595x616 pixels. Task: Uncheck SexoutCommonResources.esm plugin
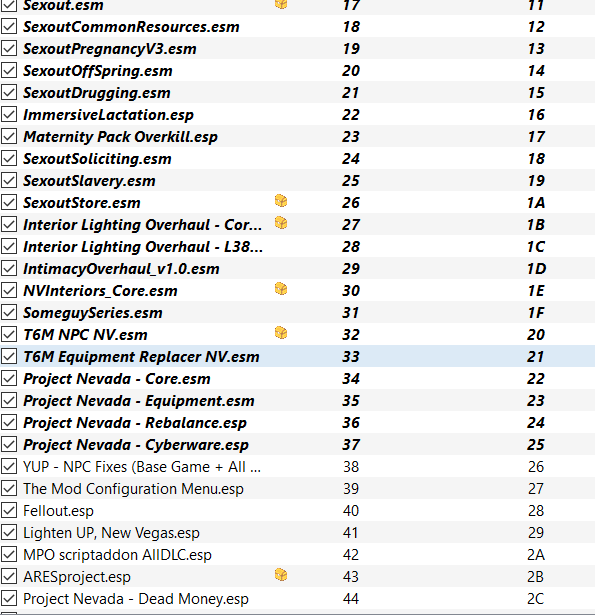(x=9, y=26)
